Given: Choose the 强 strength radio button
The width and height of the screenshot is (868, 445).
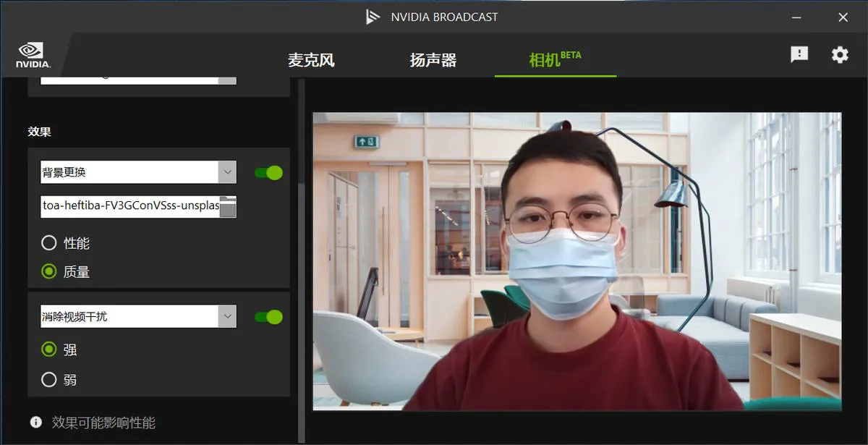Looking at the screenshot, I should pos(49,349).
